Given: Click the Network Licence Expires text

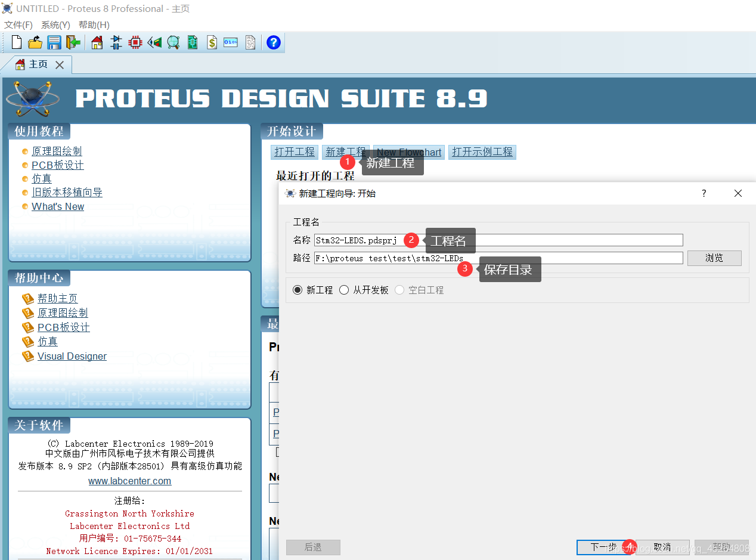Looking at the screenshot, I should click(x=129, y=551).
